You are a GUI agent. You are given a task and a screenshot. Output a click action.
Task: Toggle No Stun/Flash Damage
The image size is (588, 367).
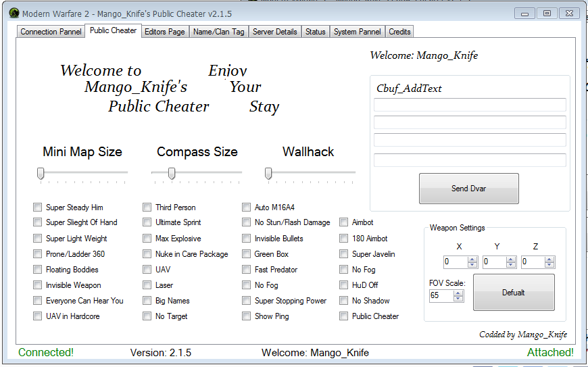tap(247, 222)
